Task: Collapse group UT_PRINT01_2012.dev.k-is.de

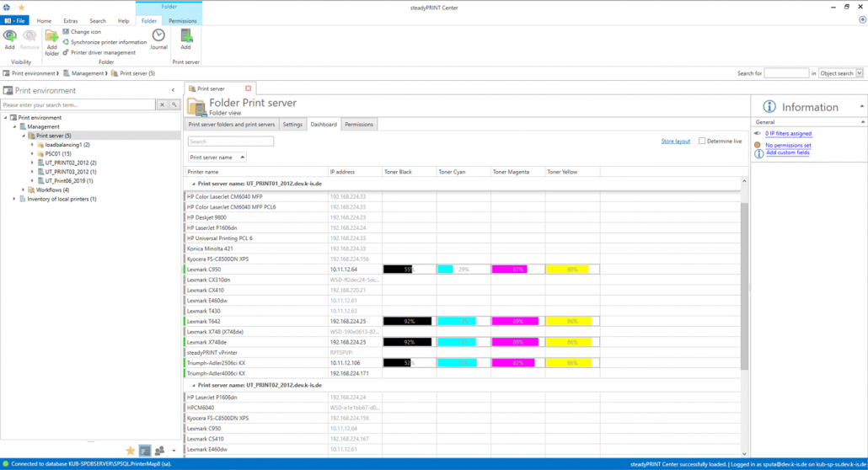Action: pyautogui.click(x=193, y=184)
